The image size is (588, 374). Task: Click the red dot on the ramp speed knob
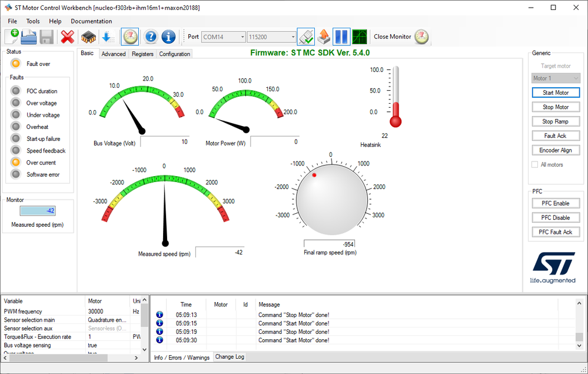tap(314, 175)
